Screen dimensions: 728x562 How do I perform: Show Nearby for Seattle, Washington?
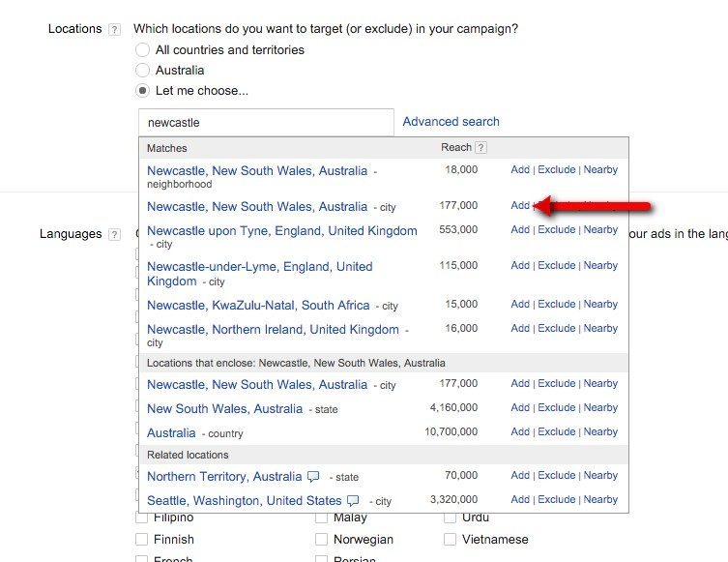[x=600, y=499]
